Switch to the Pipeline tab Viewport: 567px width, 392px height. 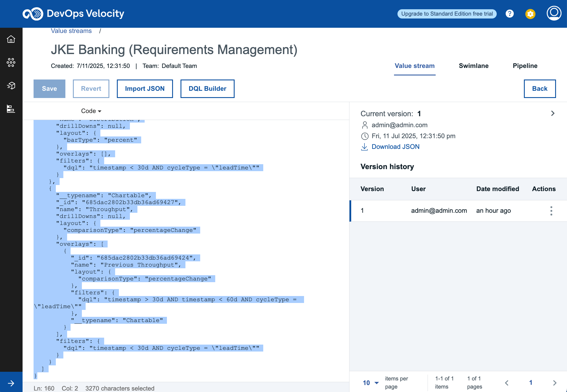[525, 66]
